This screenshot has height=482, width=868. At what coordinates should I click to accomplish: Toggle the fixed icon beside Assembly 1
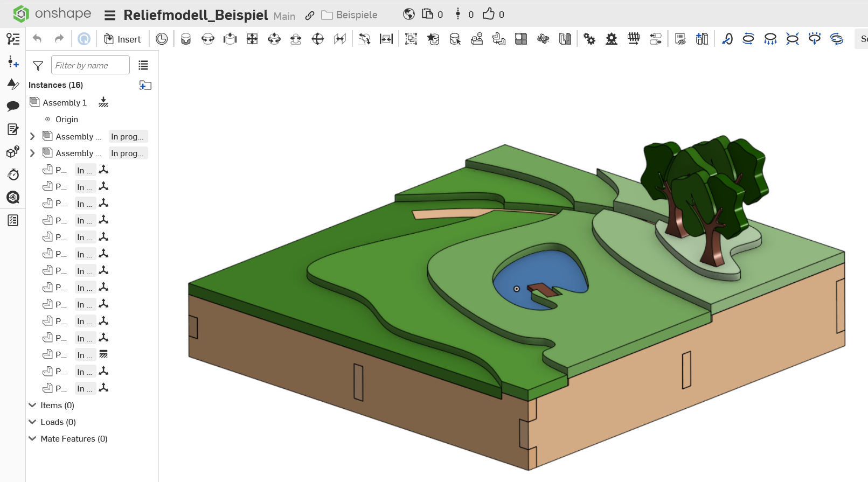point(103,102)
